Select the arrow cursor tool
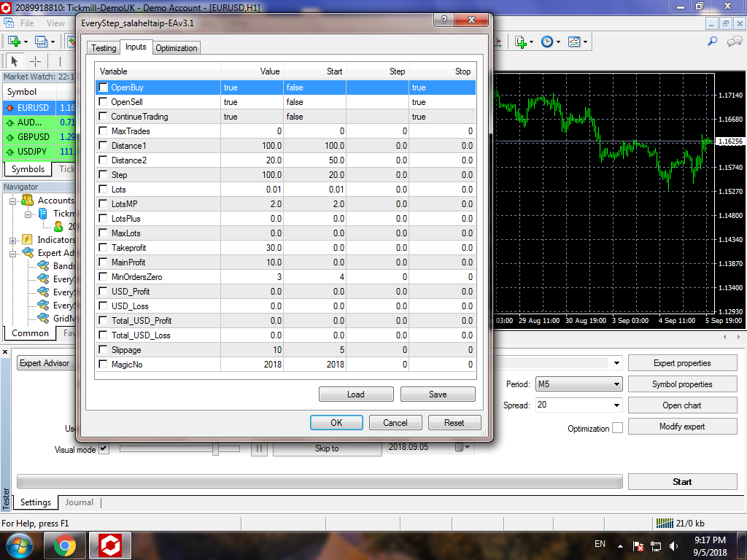The width and height of the screenshot is (747, 560). [x=14, y=61]
